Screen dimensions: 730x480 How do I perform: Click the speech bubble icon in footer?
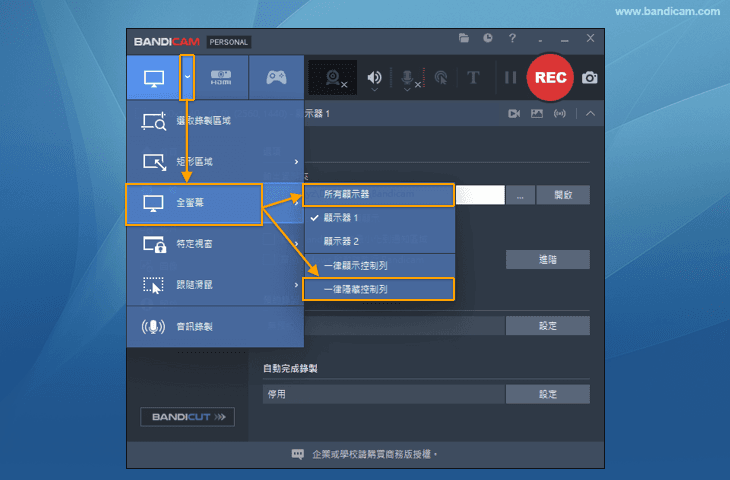297,454
